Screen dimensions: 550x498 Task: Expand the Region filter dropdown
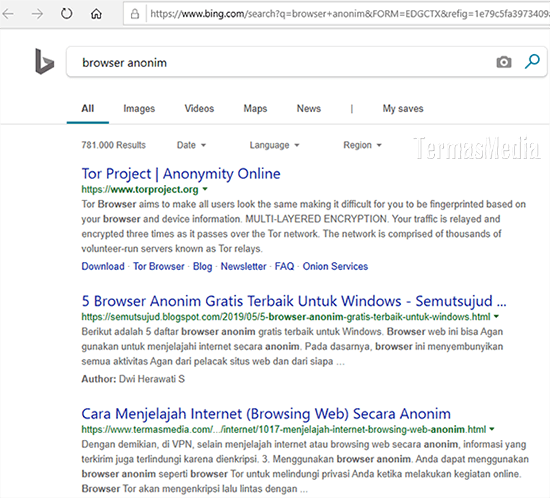[x=362, y=145]
